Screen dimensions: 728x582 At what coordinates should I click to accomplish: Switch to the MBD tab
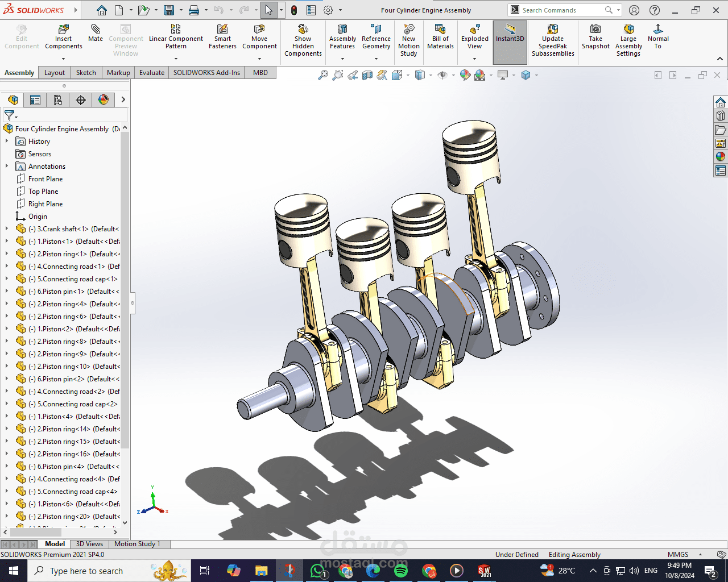pos(260,73)
